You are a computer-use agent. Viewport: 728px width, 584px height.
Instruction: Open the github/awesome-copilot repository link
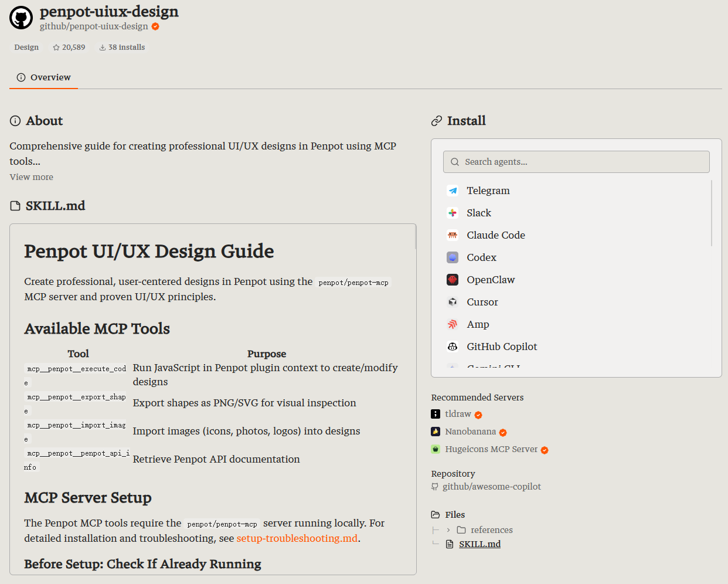[492, 487]
